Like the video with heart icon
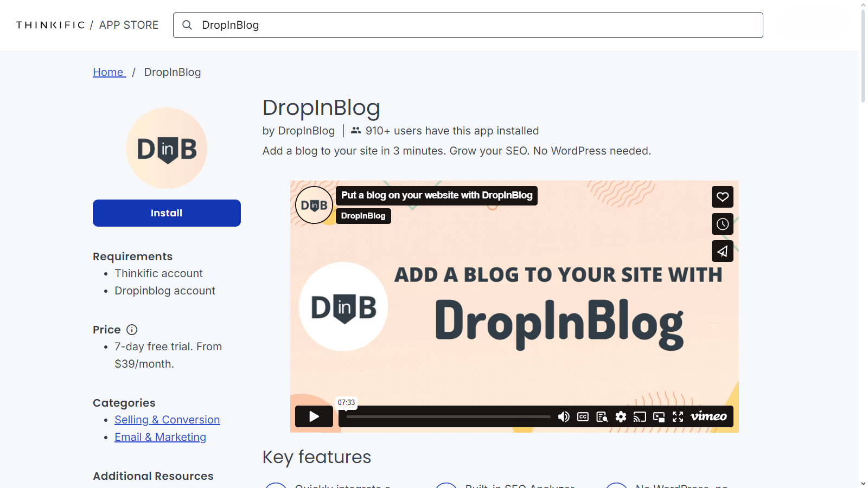 (x=723, y=197)
